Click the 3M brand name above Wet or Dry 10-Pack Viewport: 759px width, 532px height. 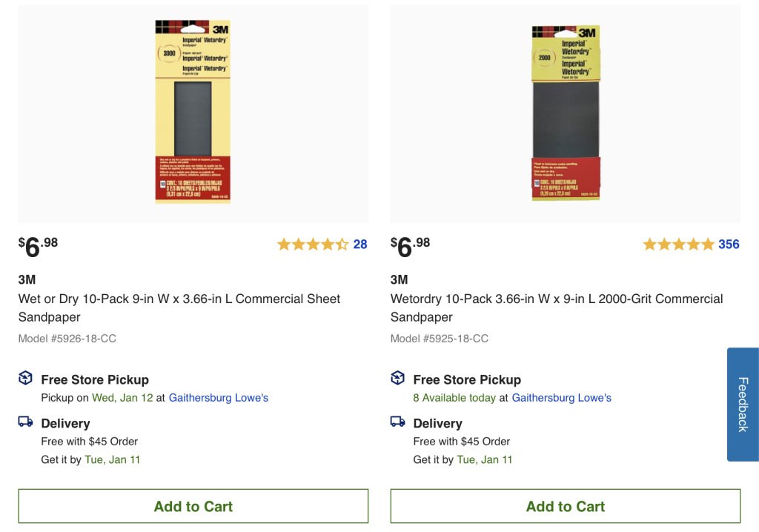coord(27,279)
